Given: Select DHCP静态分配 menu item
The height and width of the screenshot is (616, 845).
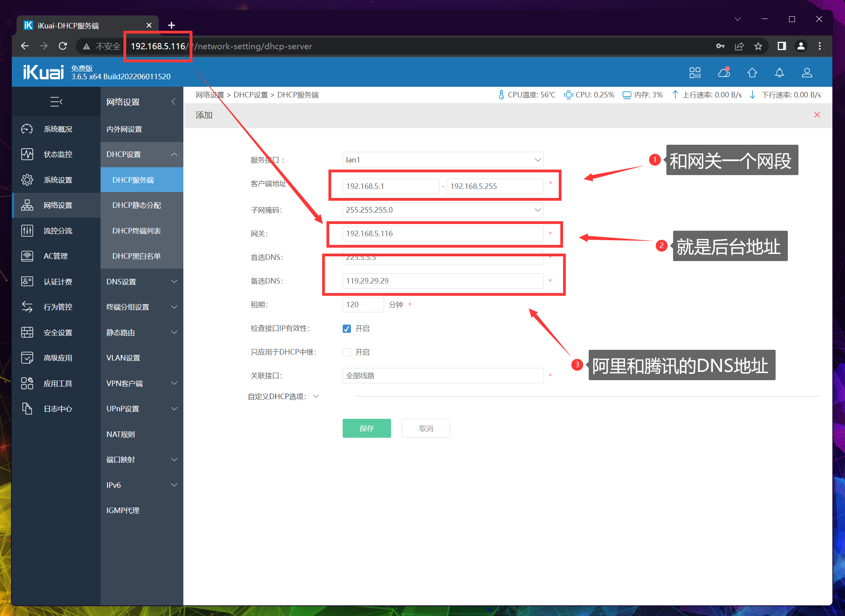Looking at the screenshot, I should [x=136, y=205].
